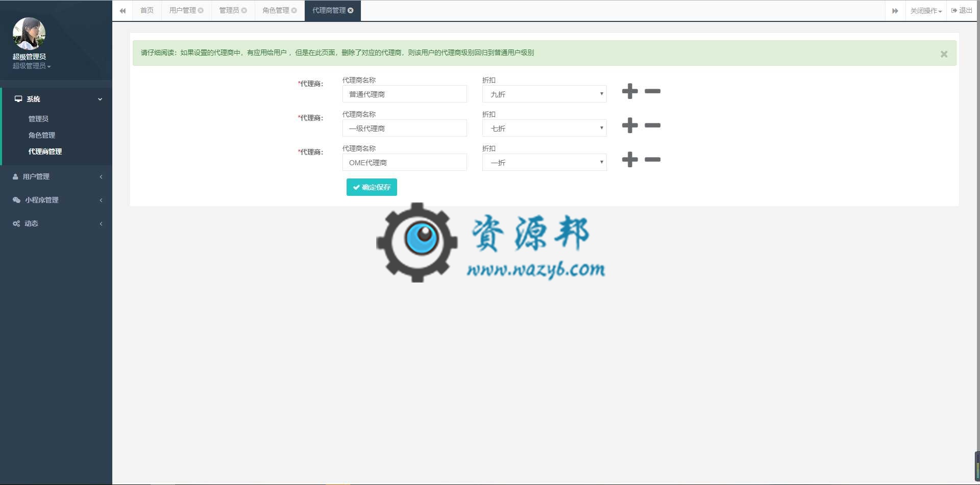This screenshot has width=980, height=485.
Task: Switch to the 角色管理 tab
Action: [x=276, y=10]
